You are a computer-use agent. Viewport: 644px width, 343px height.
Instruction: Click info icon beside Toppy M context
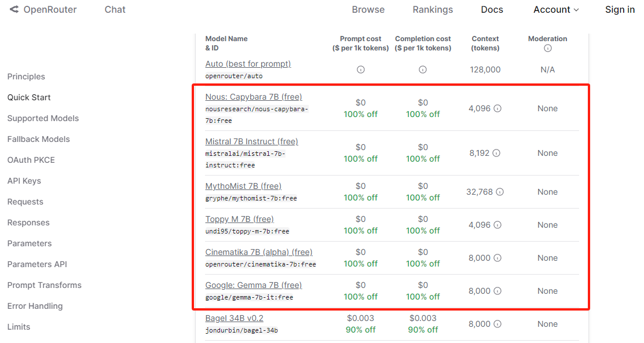click(497, 225)
